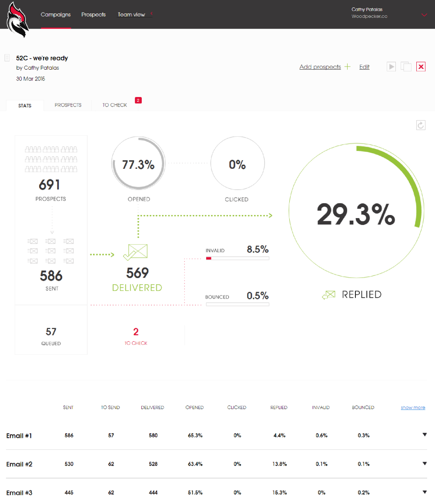Image resolution: width=435 pixels, height=504 pixels.
Task: Click the INVALID 8.5% progress bar
Action: 238,258
